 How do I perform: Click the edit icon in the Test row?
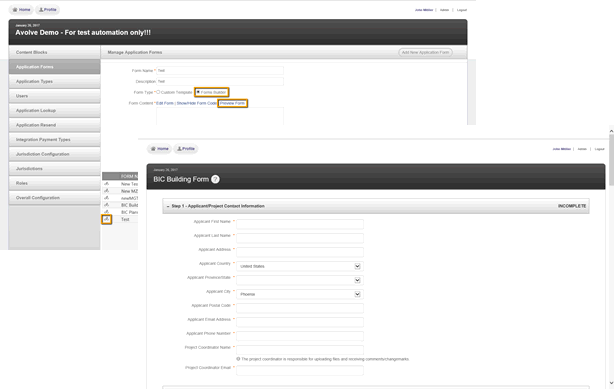click(107, 219)
